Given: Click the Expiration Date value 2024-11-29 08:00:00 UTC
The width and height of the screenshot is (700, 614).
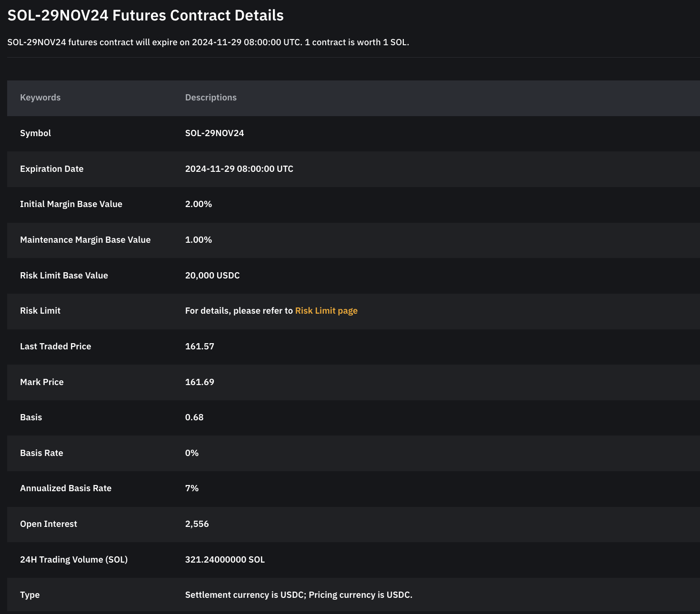Looking at the screenshot, I should coord(239,169).
